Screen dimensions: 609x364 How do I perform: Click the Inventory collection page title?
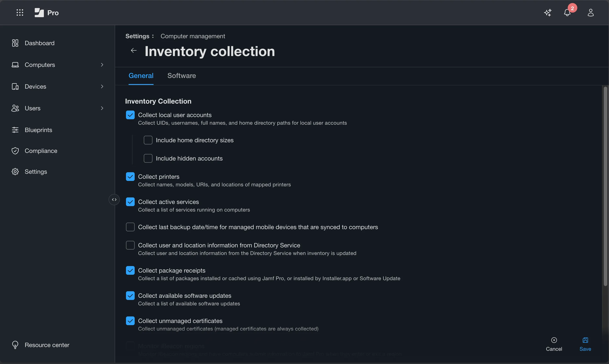[210, 51]
